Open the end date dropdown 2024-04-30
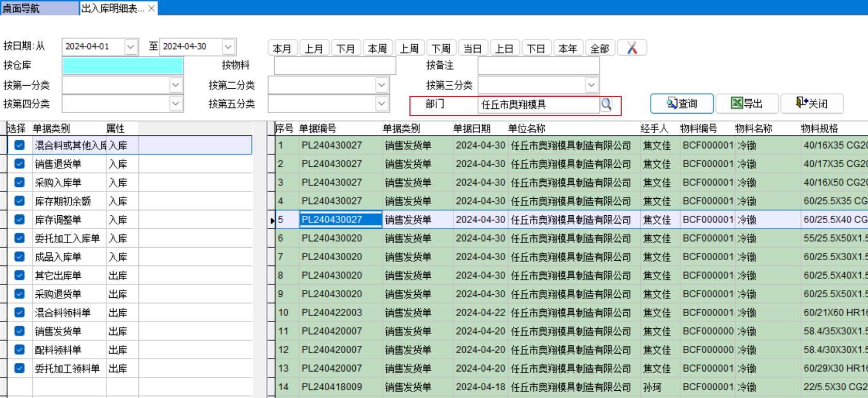The width and height of the screenshot is (868, 398). (228, 46)
